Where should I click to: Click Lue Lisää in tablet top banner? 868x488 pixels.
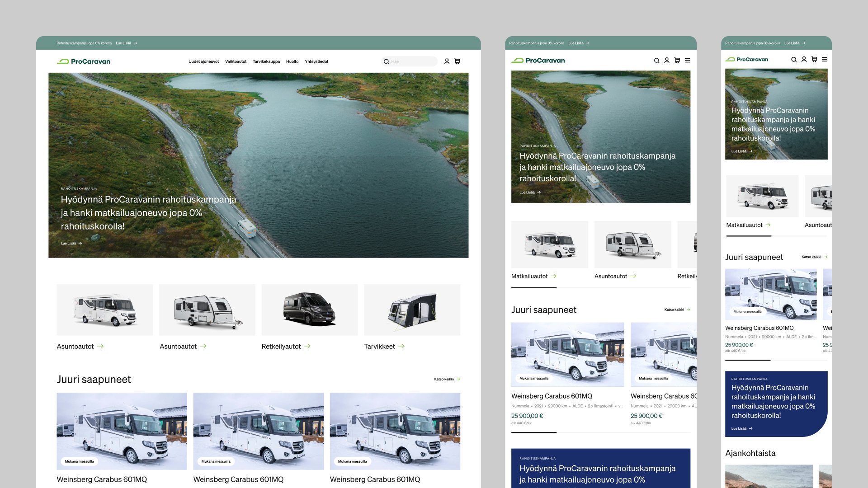[579, 43]
